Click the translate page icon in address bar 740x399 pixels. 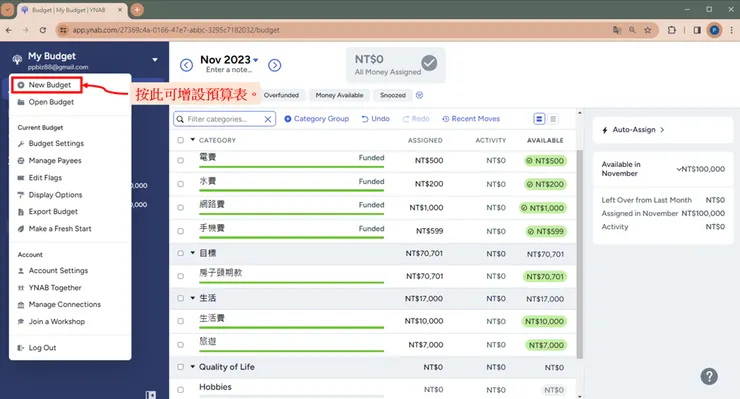(x=617, y=30)
